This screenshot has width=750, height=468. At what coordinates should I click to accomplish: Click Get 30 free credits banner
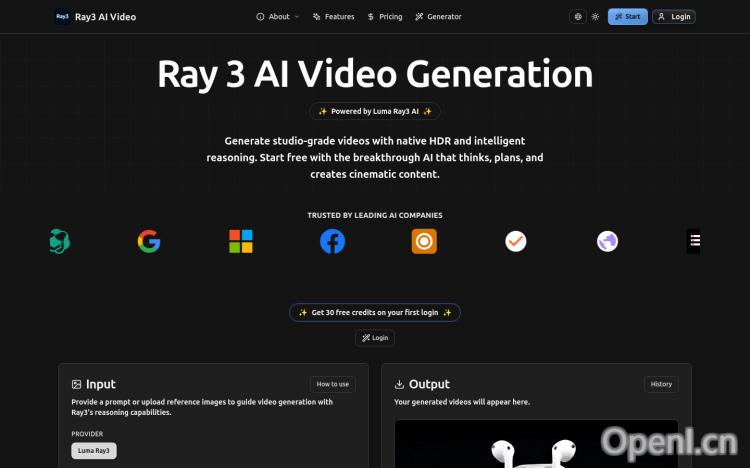(x=375, y=312)
